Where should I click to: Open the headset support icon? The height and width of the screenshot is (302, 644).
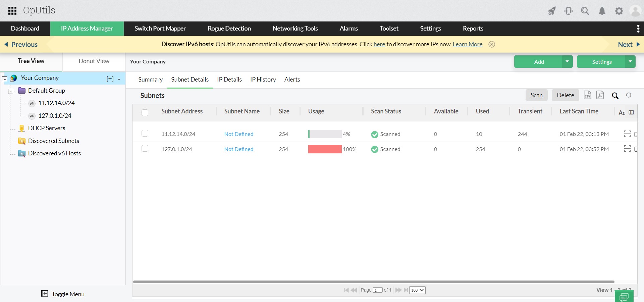coord(569,11)
